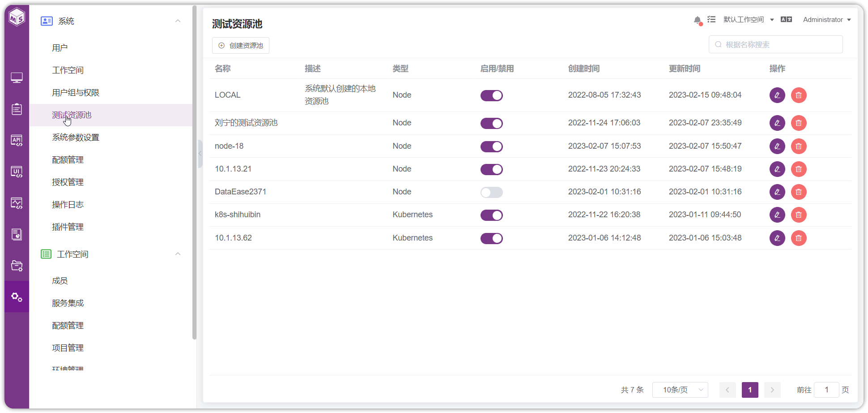Open the API testing sidebar icon

[17, 141]
